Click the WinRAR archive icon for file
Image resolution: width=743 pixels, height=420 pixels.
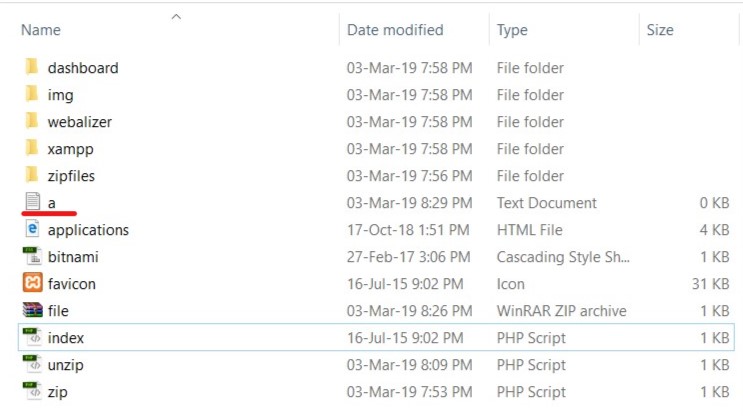(31, 311)
